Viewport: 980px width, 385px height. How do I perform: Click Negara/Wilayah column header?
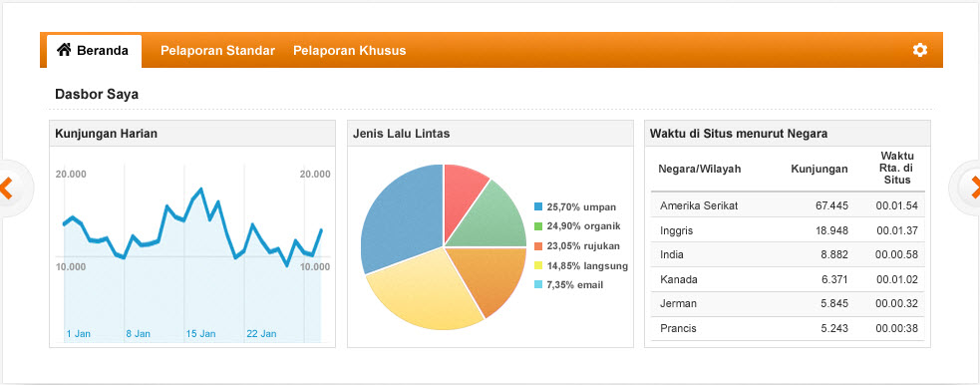[700, 169]
